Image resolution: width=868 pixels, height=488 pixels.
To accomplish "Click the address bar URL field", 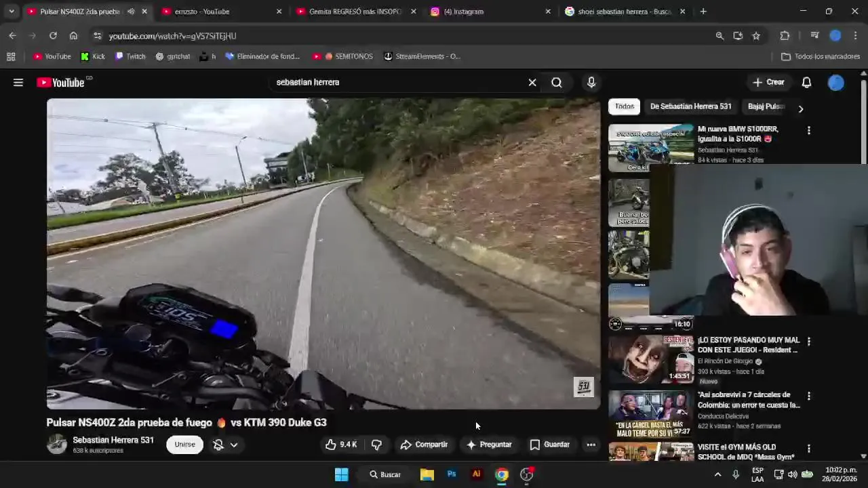I will [407, 36].
